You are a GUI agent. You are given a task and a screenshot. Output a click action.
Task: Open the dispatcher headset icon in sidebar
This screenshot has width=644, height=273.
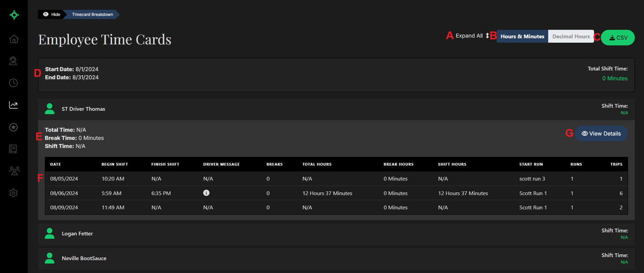[x=14, y=61]
